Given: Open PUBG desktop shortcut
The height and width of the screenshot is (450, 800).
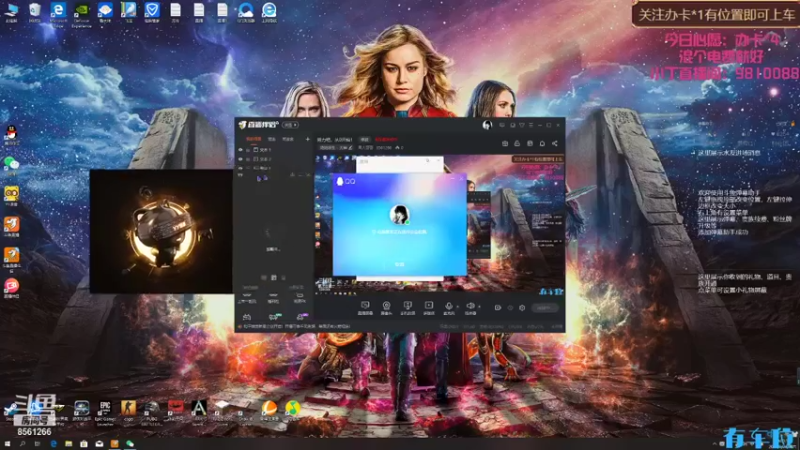Looking at the screenshot, I should click(152, 412).
